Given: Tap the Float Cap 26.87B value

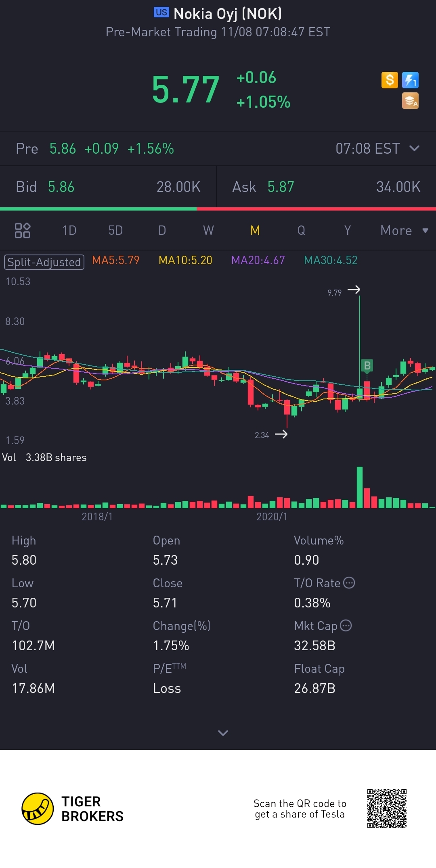Looking at the screenshot, I should [x=315, y=688].
